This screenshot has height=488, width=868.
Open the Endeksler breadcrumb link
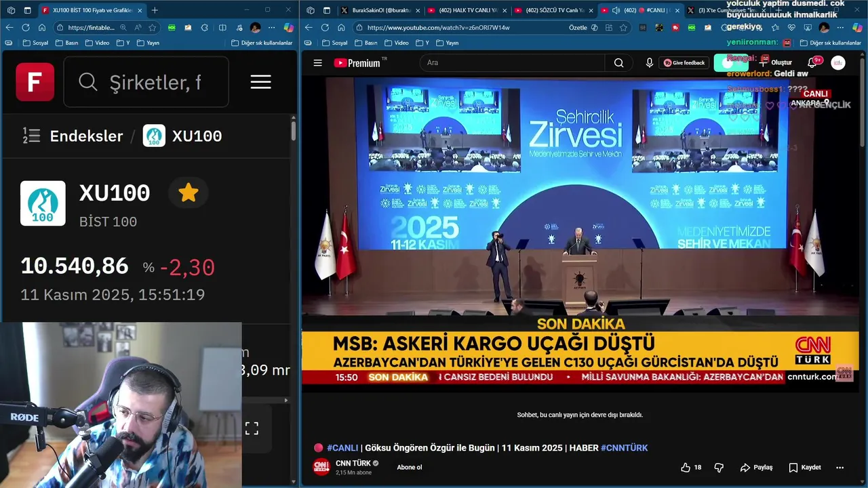pos(86,136)
